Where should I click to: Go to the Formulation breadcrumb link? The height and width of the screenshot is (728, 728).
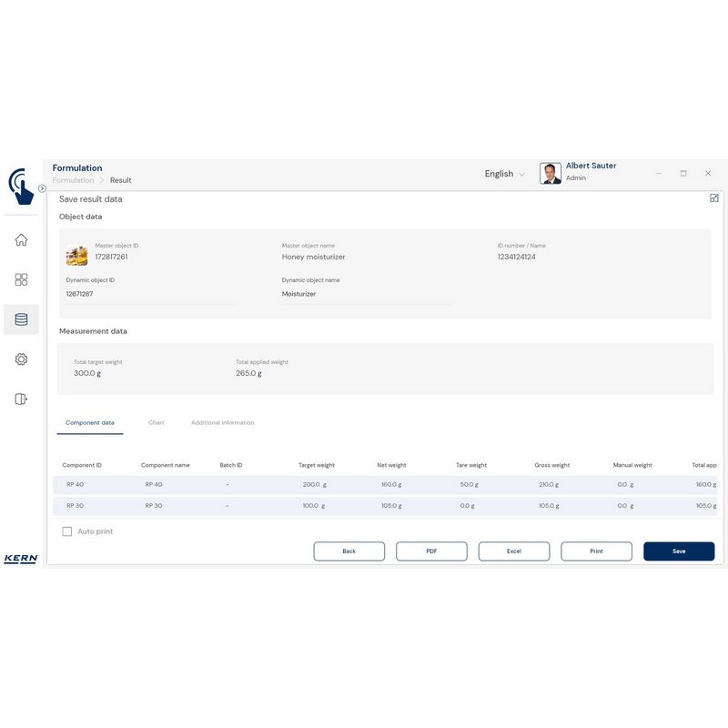point(73,180)
